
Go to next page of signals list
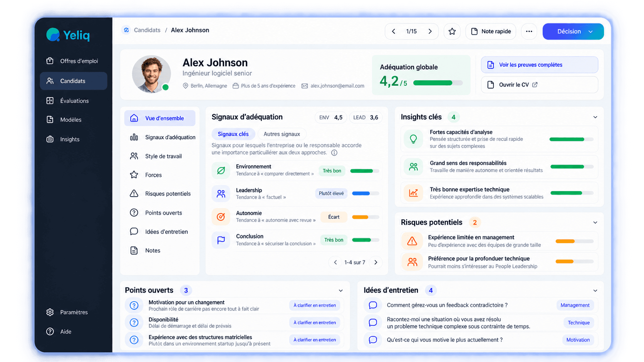click(x=376, y=262)
